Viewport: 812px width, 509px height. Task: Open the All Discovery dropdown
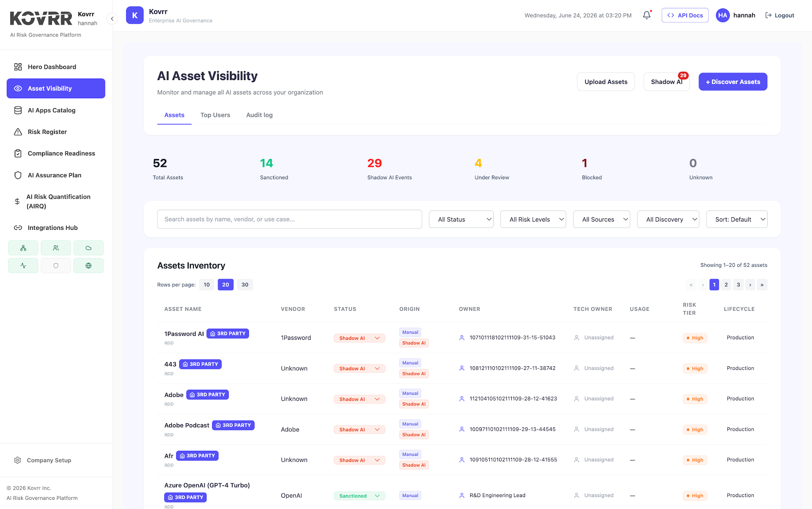668,219
